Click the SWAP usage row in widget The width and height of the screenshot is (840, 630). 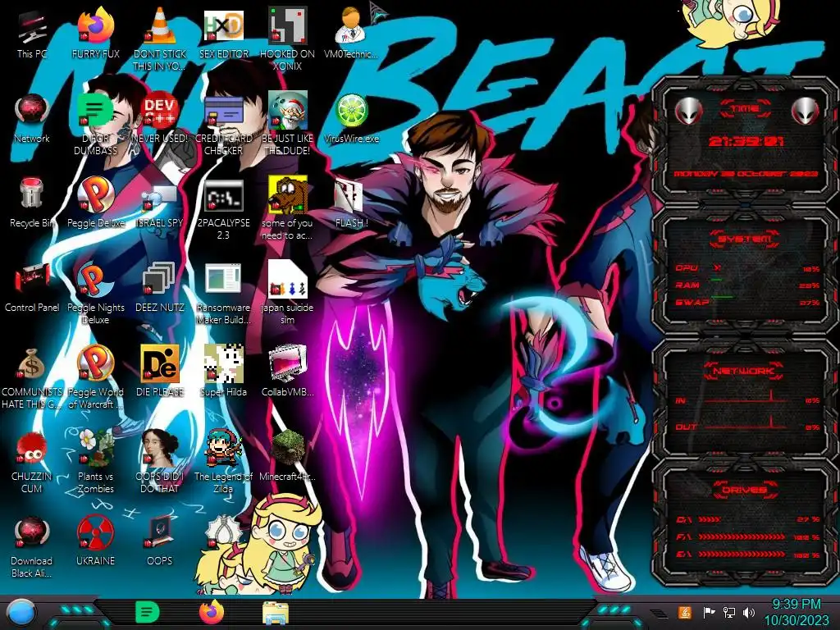pos(747,303)
